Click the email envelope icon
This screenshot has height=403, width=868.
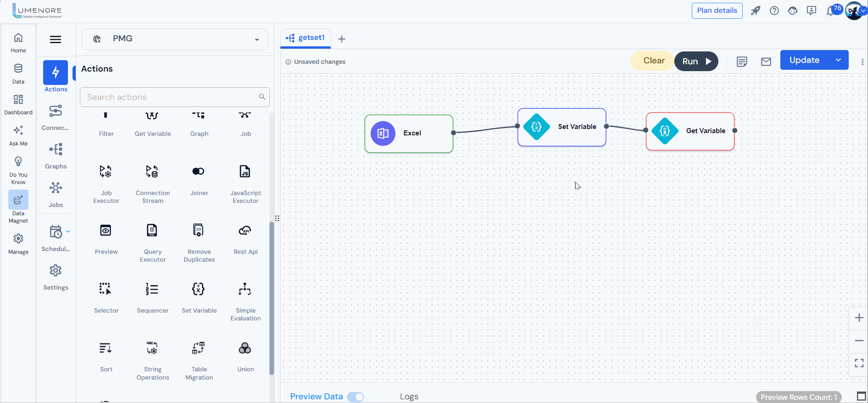[x=766, y=62]
